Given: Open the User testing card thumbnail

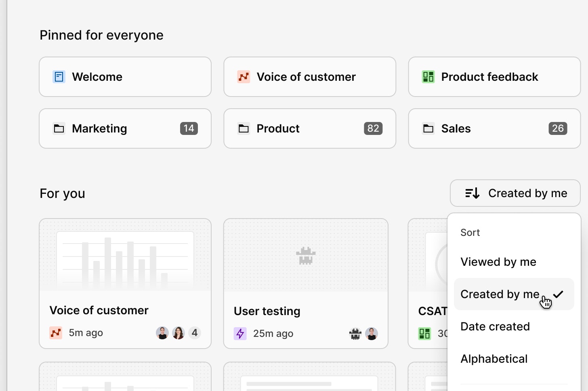Looking at the screenshot, I should pyautogui.click(x=306, y=255).
